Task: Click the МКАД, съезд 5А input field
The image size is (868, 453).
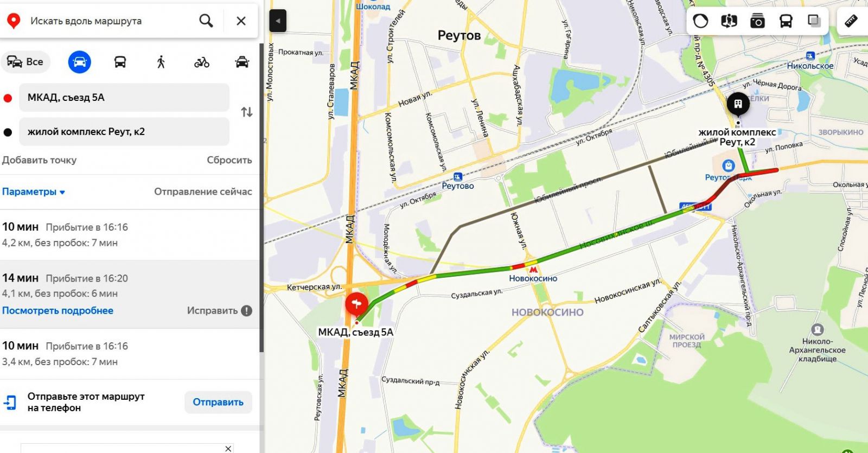Action: pos(124,98)
